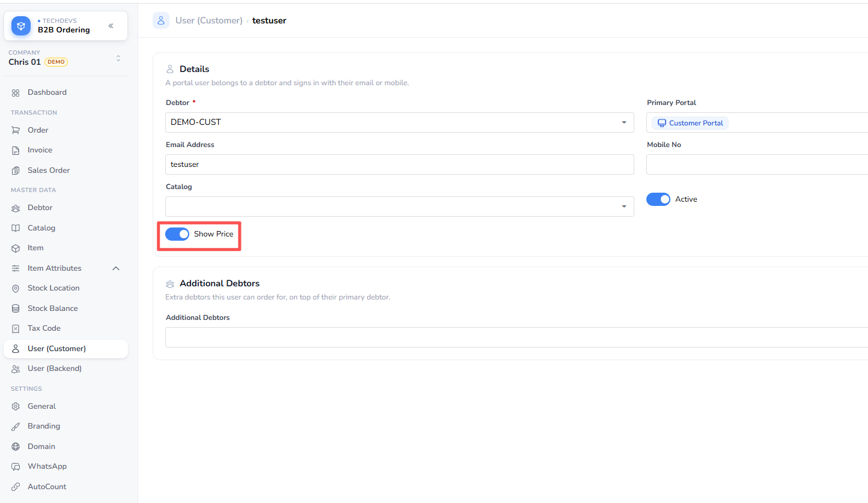
Task: Open AutoCount settings
Action: point(65,487)
